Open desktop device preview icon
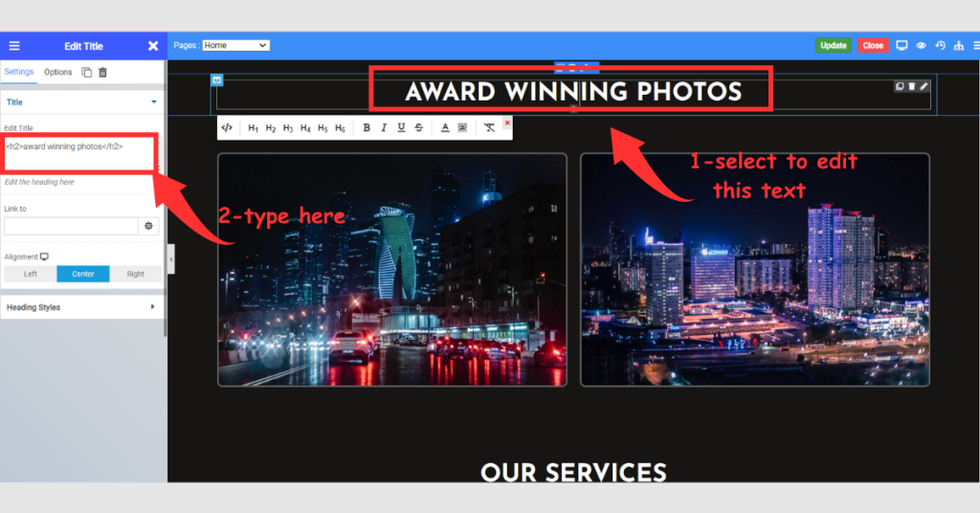This screenshot has width=980, height=513. tap(902, 46)
